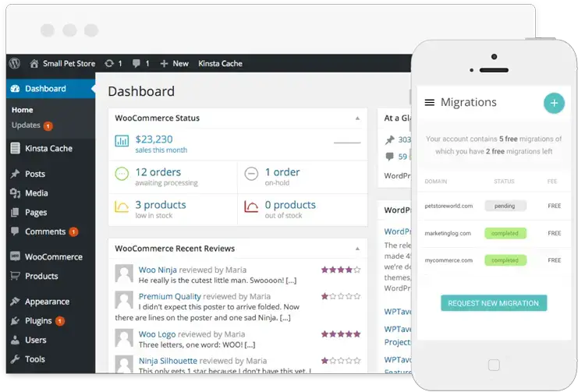Click the updates refresh icon in admin bar

109,63
